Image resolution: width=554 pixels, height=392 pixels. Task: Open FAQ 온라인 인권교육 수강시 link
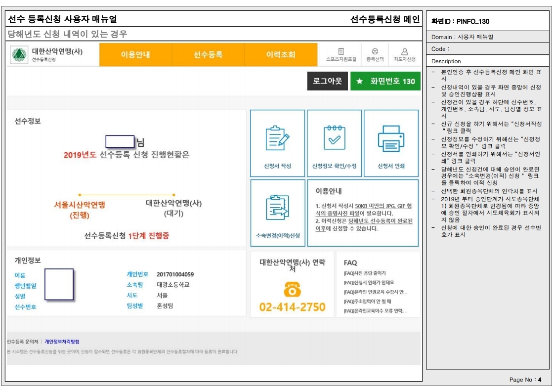click(375, 292)
